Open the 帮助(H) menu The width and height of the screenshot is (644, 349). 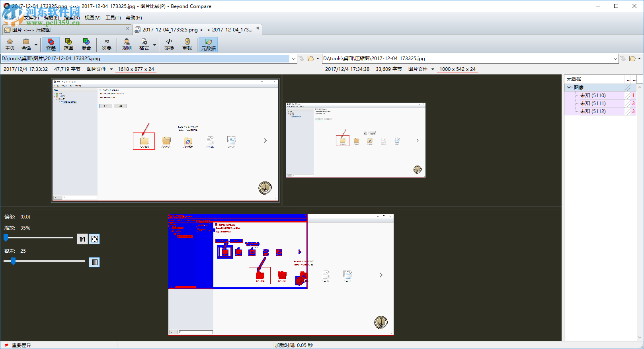pos(134,18)
